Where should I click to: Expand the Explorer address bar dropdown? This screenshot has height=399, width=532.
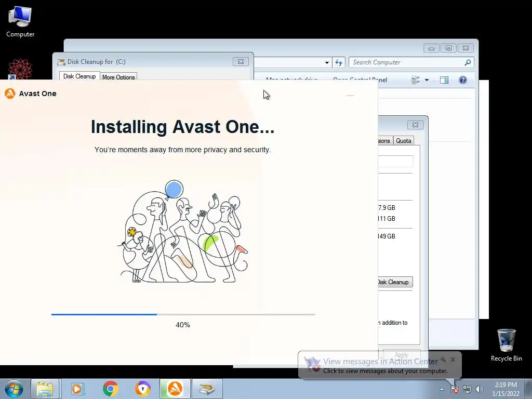[327, 62]
